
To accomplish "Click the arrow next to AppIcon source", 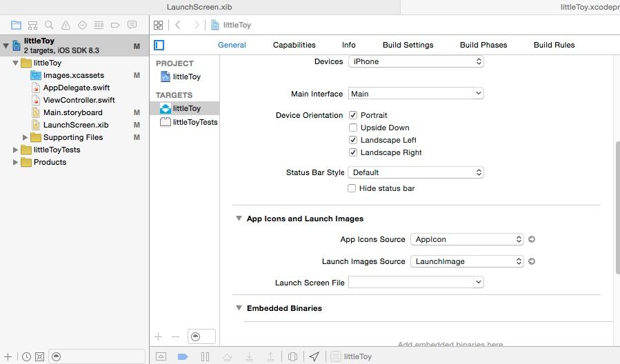I will 532,239.
